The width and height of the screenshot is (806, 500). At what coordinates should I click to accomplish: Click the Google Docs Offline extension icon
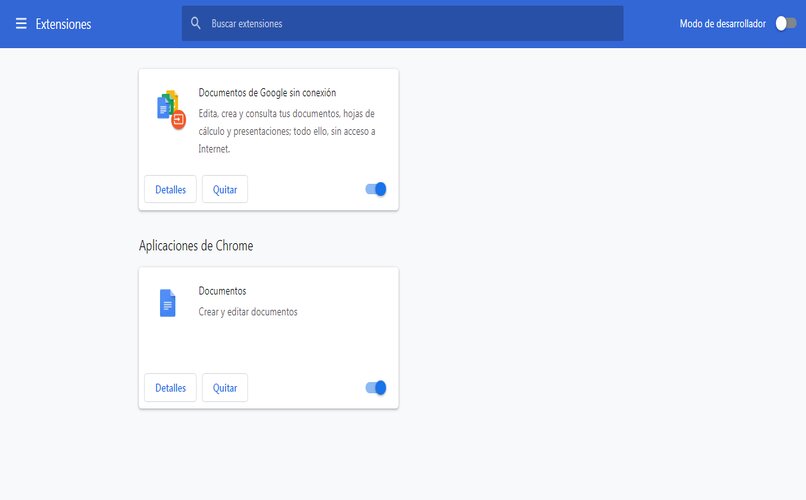point(171,109)
